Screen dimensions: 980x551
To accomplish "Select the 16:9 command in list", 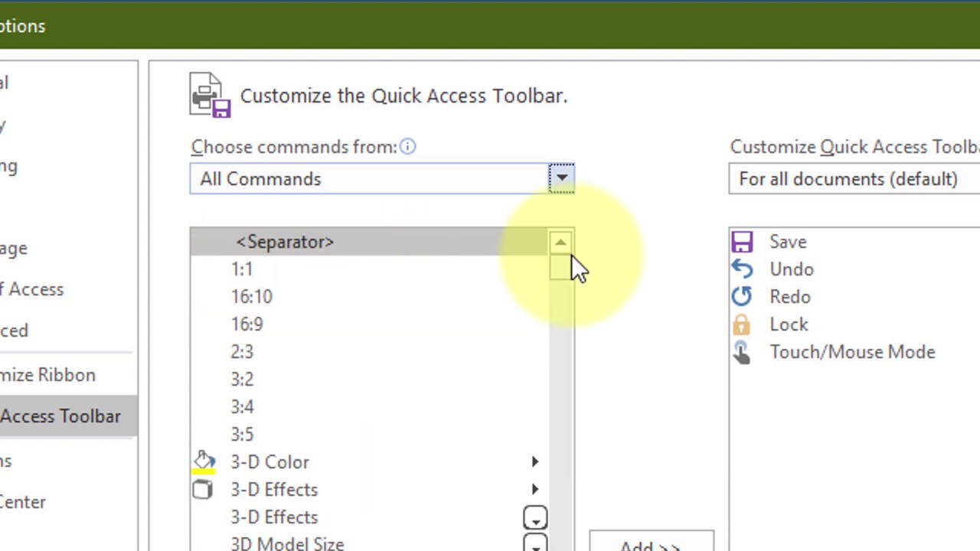I will point(247,324).
